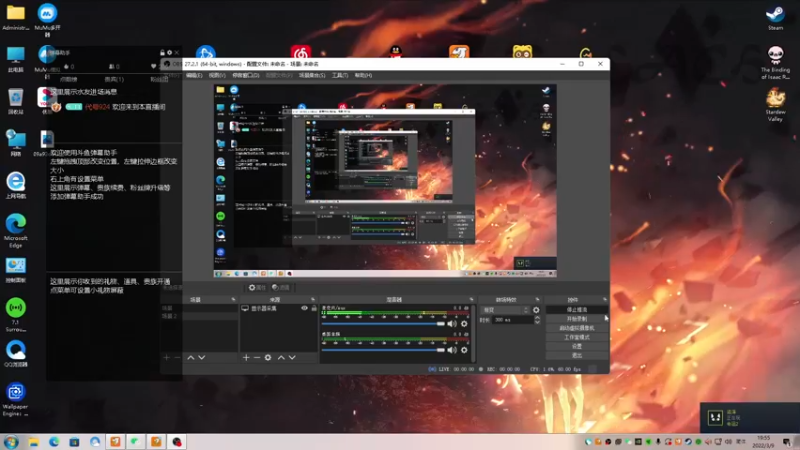Screen dimensions: 800x450
Task: Add a new source with plus icon
Action: [x=246, y=358]
